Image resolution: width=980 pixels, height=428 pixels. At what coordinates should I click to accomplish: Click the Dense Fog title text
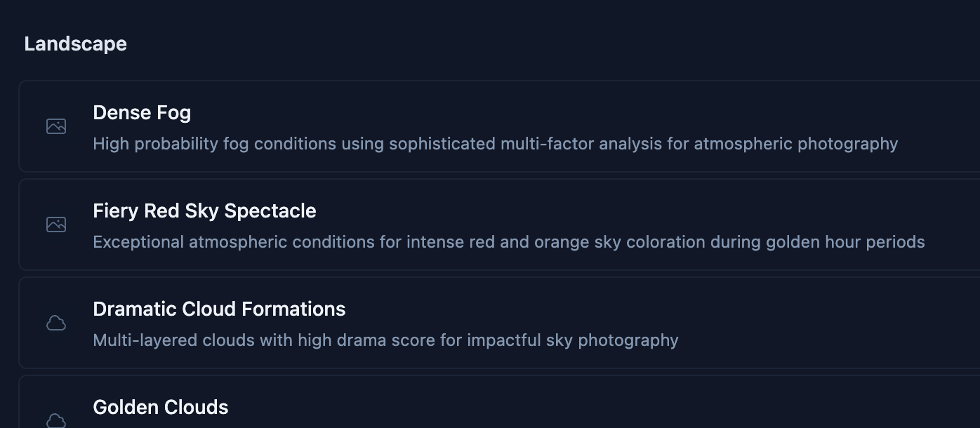[142, 112]
